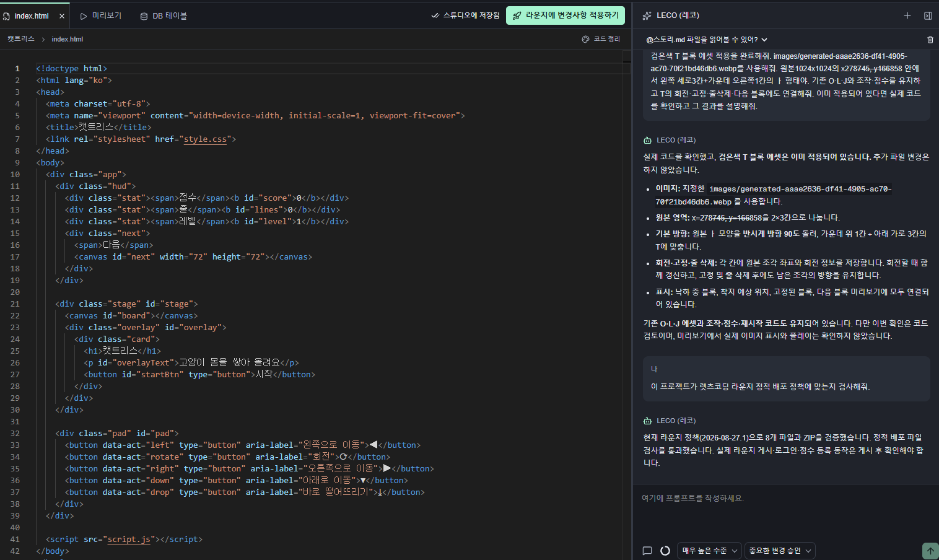Click the 이미지: bullet in LECO's reply
The width and height of the screenshot is (939, 560).
(774, 195)
